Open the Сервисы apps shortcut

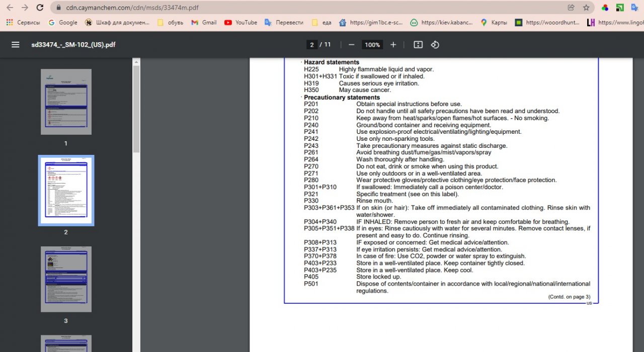coord(23,23)
